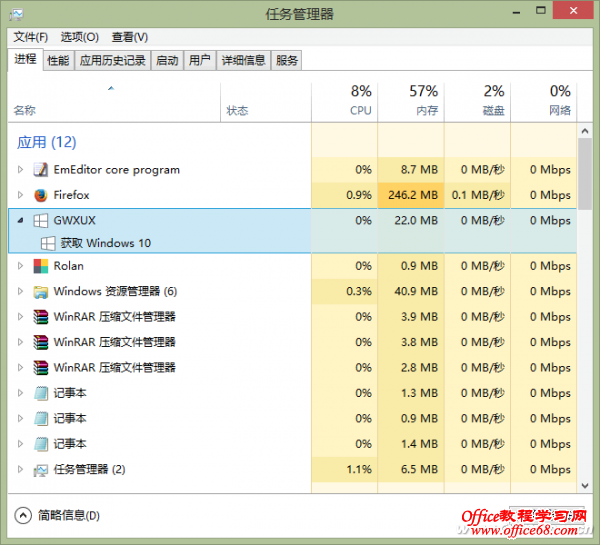This screenshot has width=600, height=545.
Task: Click the GWXUX Windows logo icon
Action: coord(41,220)
